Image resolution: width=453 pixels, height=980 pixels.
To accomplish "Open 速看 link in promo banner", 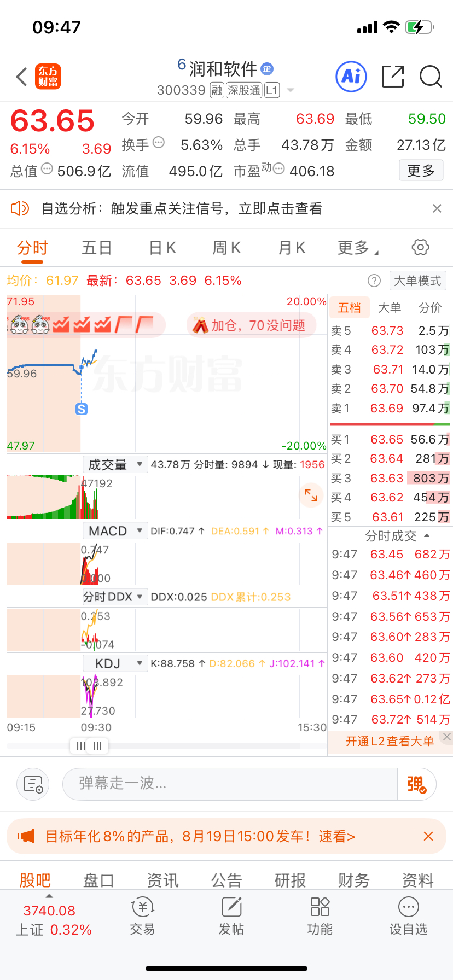I will (337, 836).
